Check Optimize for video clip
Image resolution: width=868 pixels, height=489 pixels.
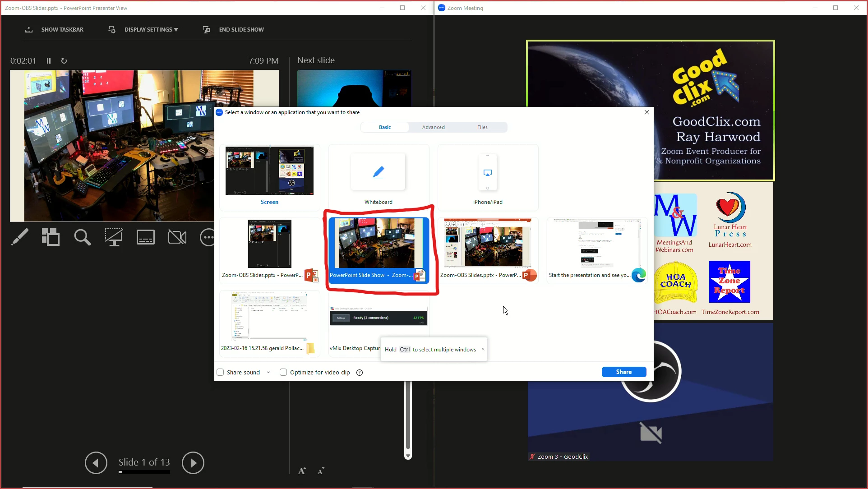coord(283,373)
